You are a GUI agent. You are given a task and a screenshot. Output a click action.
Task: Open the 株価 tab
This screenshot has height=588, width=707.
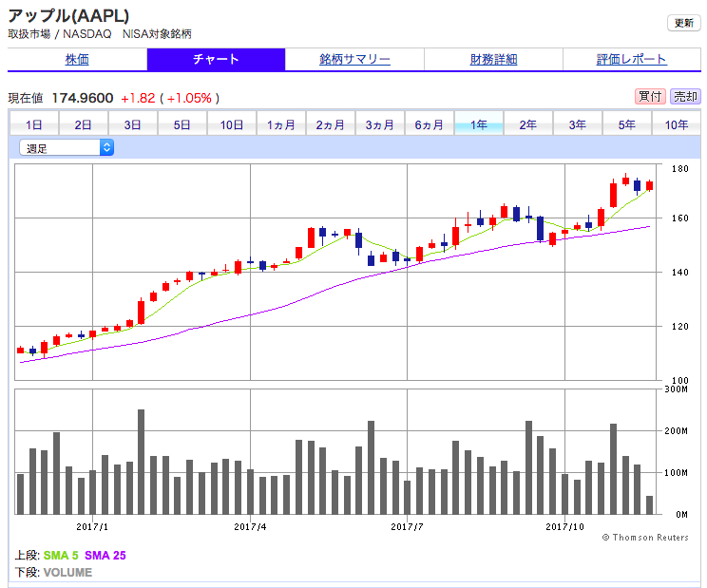(x=77, y=60)
